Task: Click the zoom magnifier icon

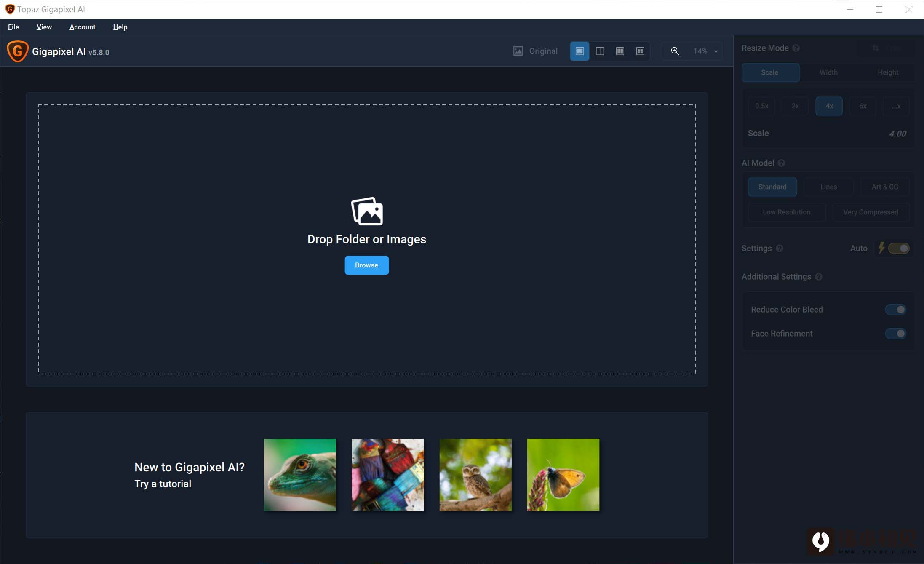Action: [x=675, y=51]
